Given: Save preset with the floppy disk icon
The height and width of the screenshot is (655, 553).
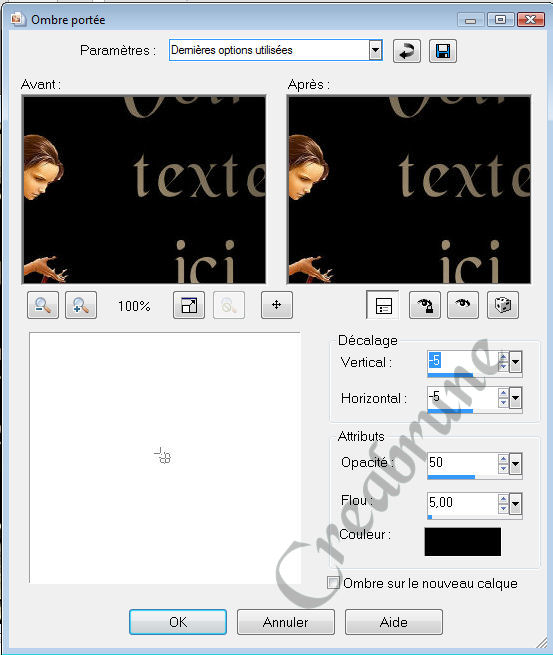Looking at the screenshot, I should click(x=443, y=51).
